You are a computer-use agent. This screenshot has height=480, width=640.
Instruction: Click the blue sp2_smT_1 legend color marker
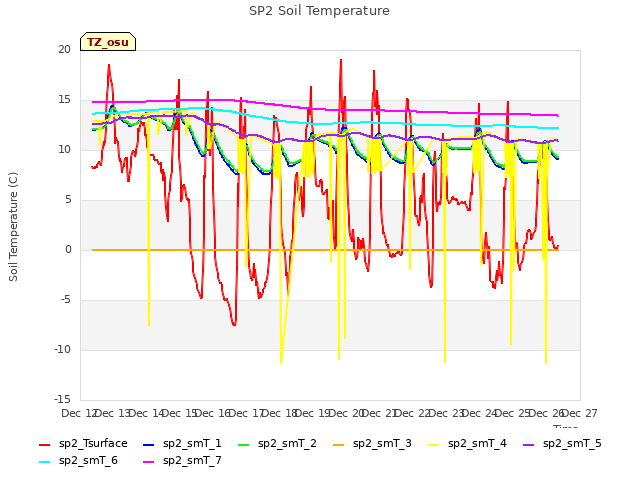tap(149, 444)
